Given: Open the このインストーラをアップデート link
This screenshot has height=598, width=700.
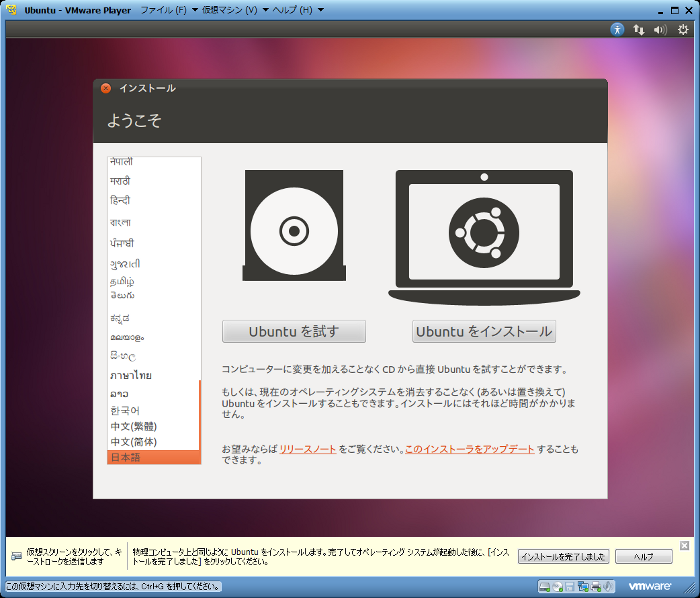Looking at the screenshot, I should click(470, 449).
